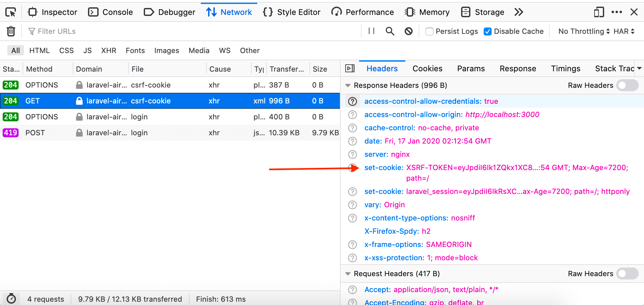Open the Stack Trace detail tab
644x305 pixels.
(x=614, y=68)
